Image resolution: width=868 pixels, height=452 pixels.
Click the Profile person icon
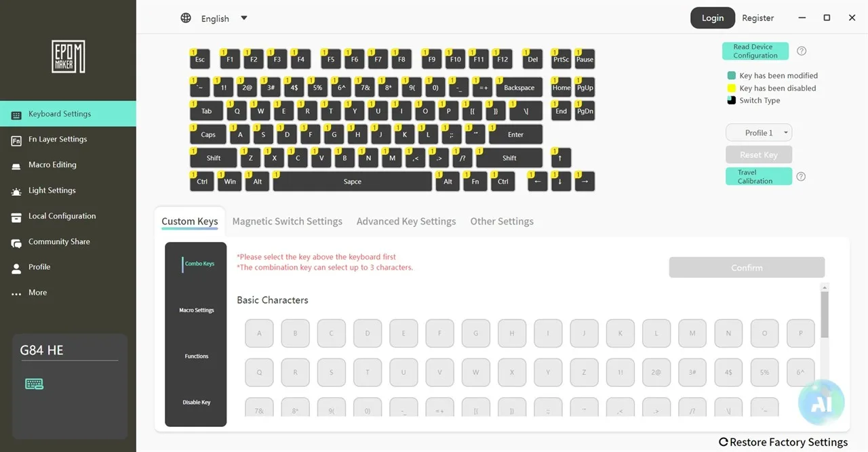(x=16, y=268)
